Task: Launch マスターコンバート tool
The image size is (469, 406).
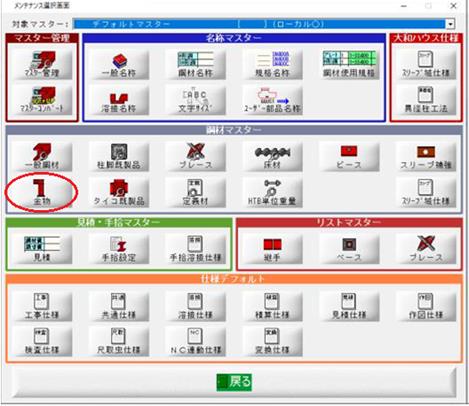Action: (42, 100)
